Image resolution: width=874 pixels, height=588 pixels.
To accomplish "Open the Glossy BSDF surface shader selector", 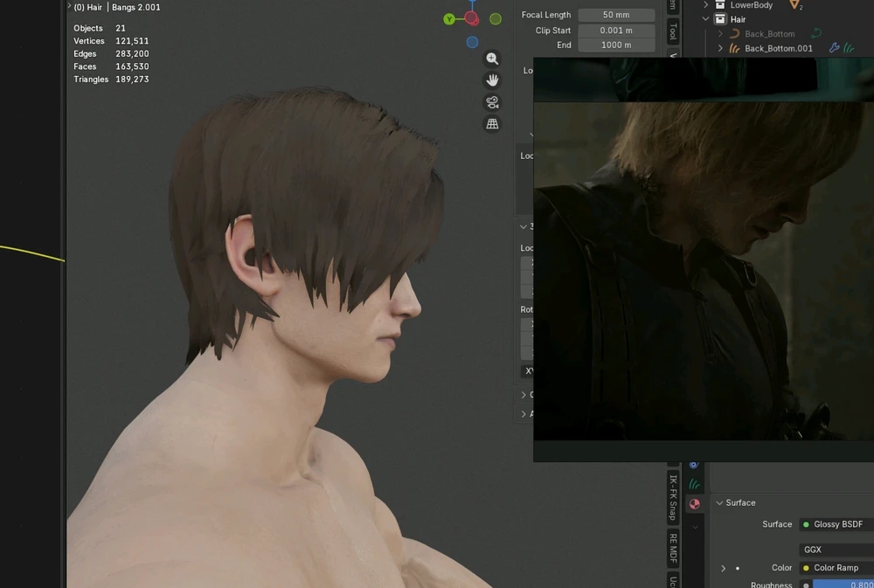I will (836, 524).
